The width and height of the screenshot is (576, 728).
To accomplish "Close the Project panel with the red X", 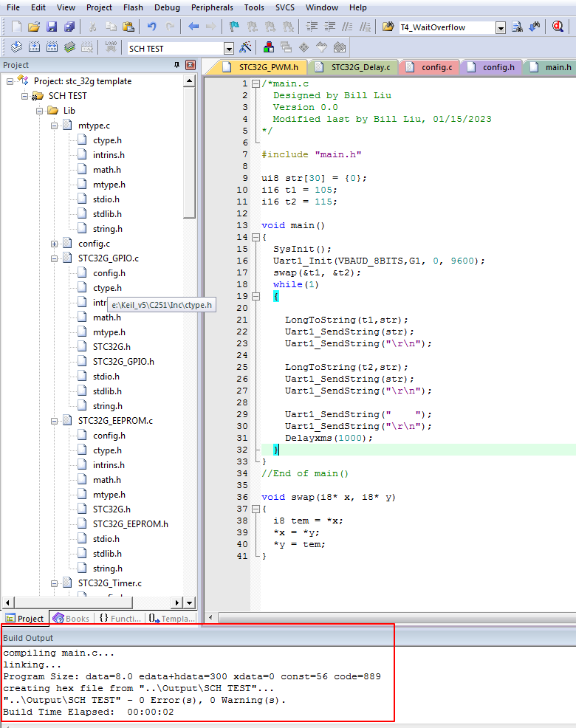I will (x=191, y=65).
